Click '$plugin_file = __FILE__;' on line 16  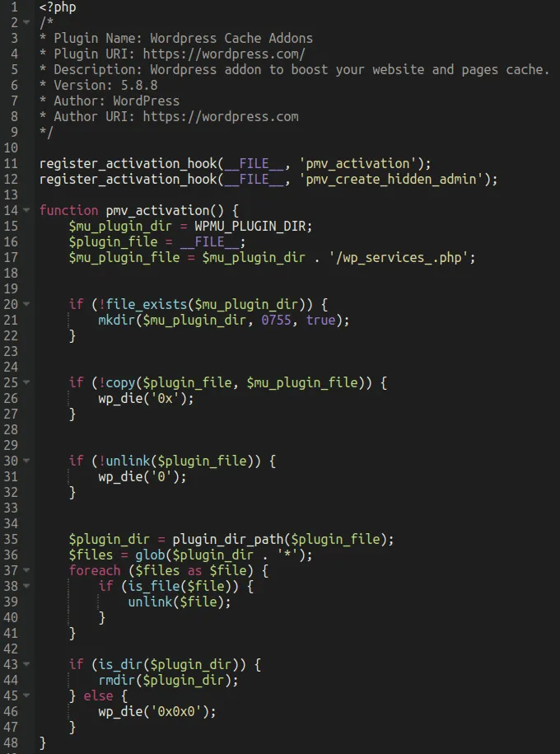coord(157,242)
